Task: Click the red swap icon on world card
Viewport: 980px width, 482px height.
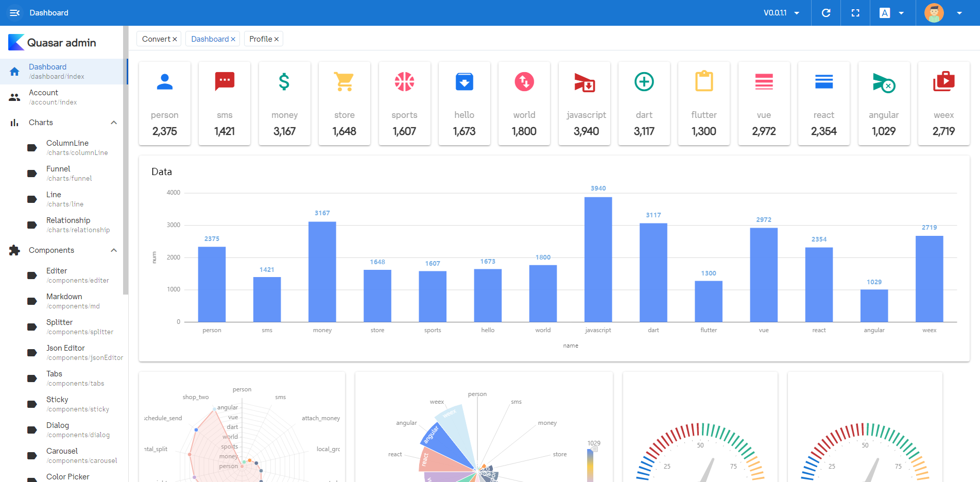Action: tap(524, 81)
